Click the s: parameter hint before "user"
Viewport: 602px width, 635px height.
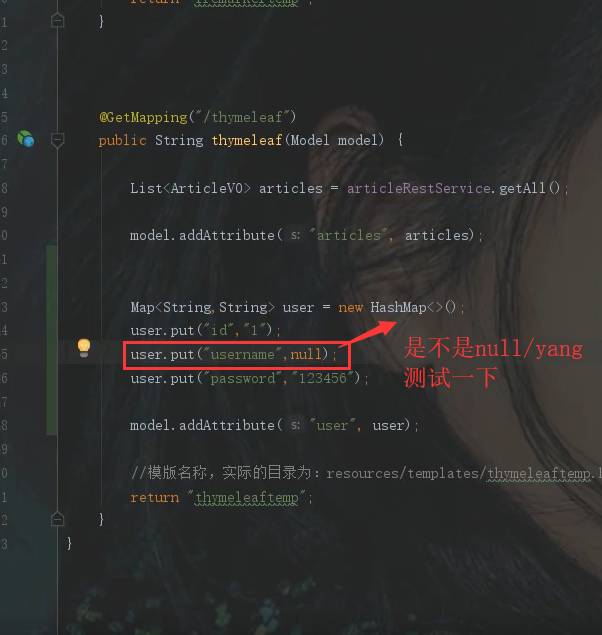pos(296,425)
